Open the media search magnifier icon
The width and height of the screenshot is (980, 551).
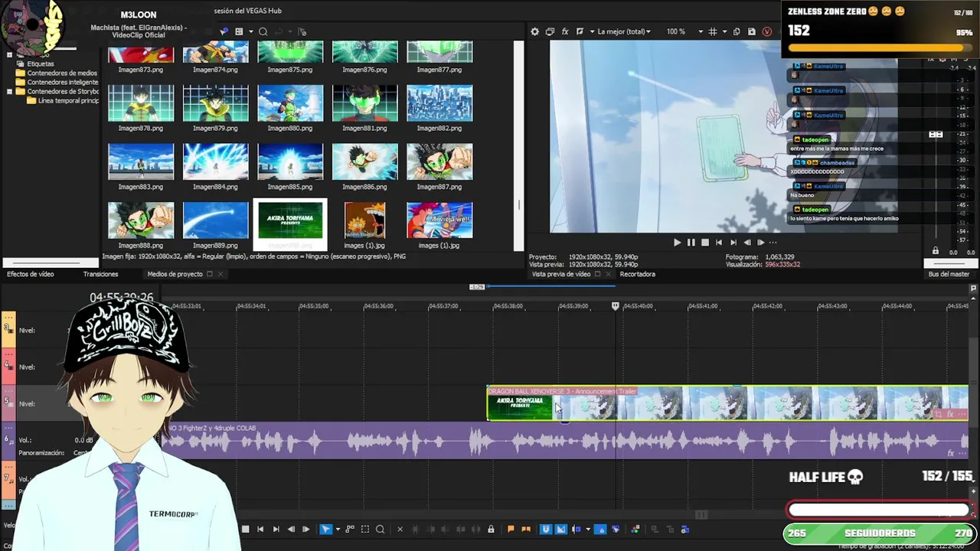point(263,31)
